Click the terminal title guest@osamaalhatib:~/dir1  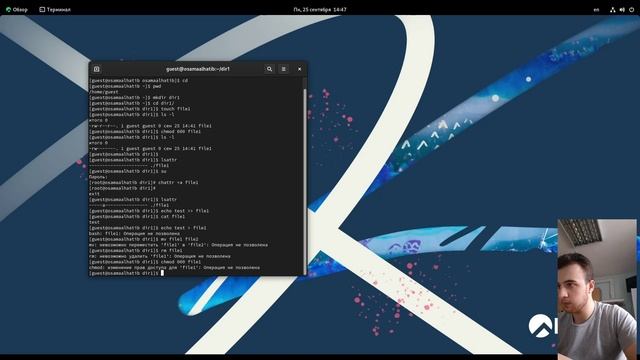coord(198,69)
